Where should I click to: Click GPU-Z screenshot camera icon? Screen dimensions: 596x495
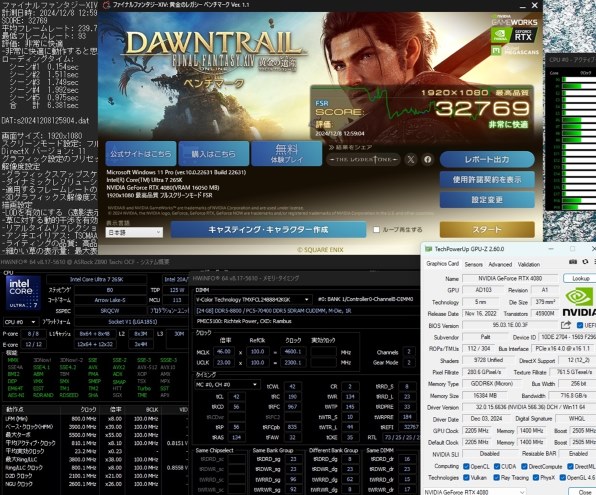(x=573, y=262)
